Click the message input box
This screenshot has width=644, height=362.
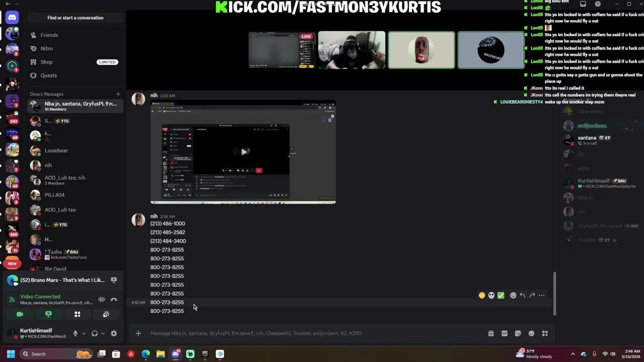[x=314, y=333]
